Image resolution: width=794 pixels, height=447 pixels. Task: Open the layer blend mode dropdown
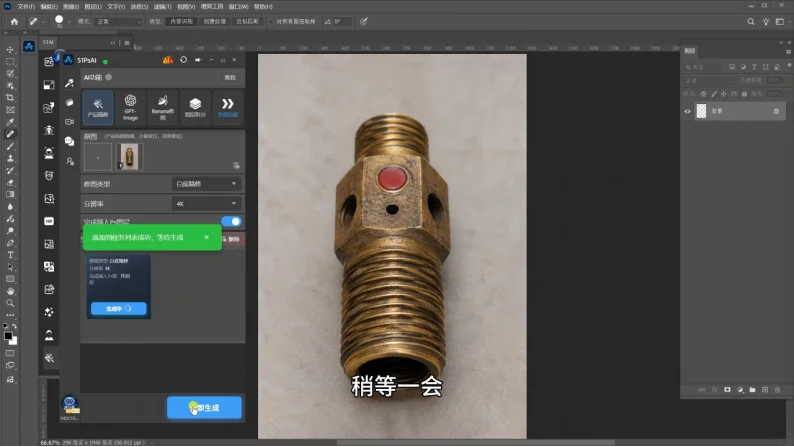click(x=709, y=80)
